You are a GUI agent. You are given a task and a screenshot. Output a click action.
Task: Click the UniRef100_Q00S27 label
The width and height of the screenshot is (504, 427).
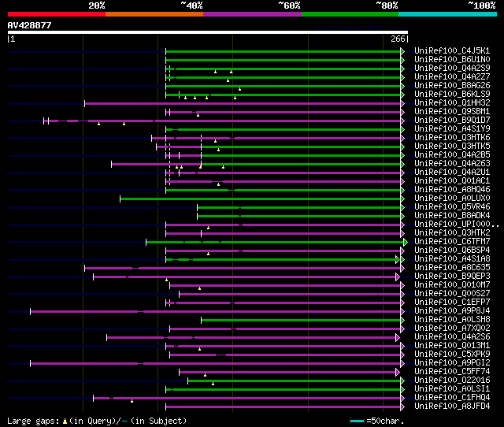[452, 294]
